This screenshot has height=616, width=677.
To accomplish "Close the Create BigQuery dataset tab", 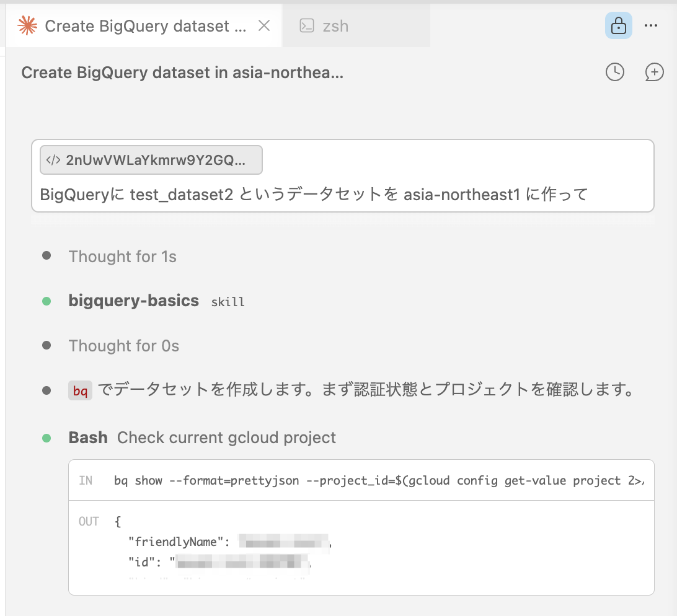I will pyautogui.click(x=264, y=26).
